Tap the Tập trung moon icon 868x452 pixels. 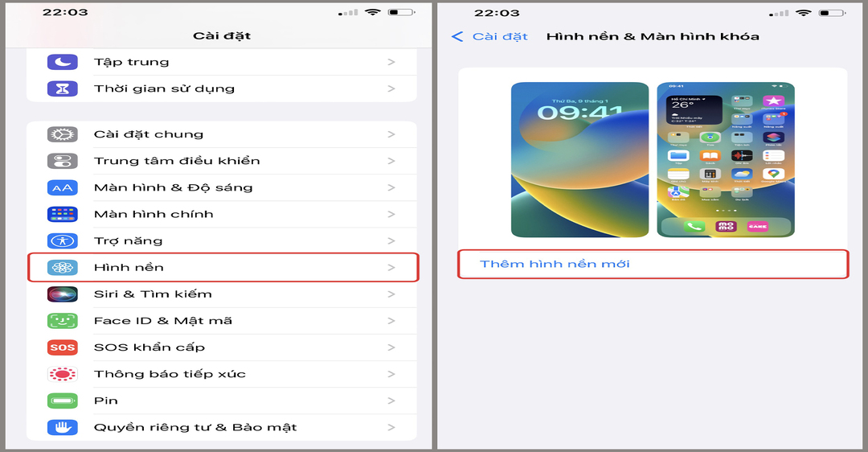click(x=62, y=62)
